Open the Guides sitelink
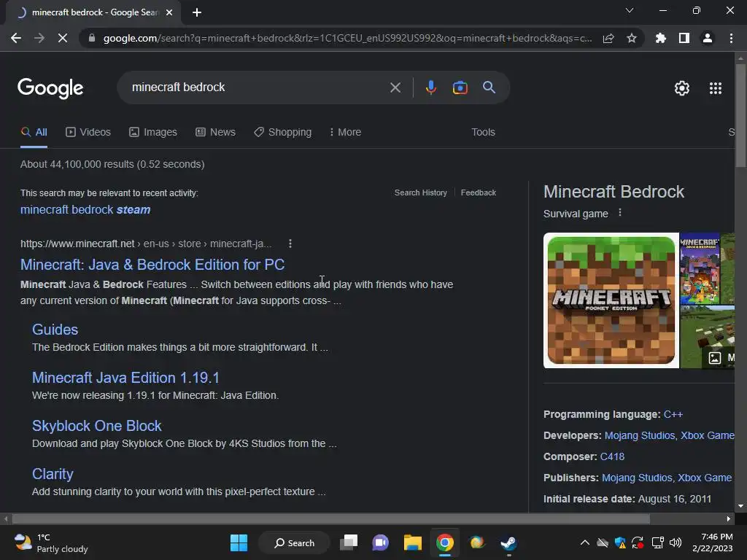The width and height of the screenshot is (747, 560). pos(55,330)
